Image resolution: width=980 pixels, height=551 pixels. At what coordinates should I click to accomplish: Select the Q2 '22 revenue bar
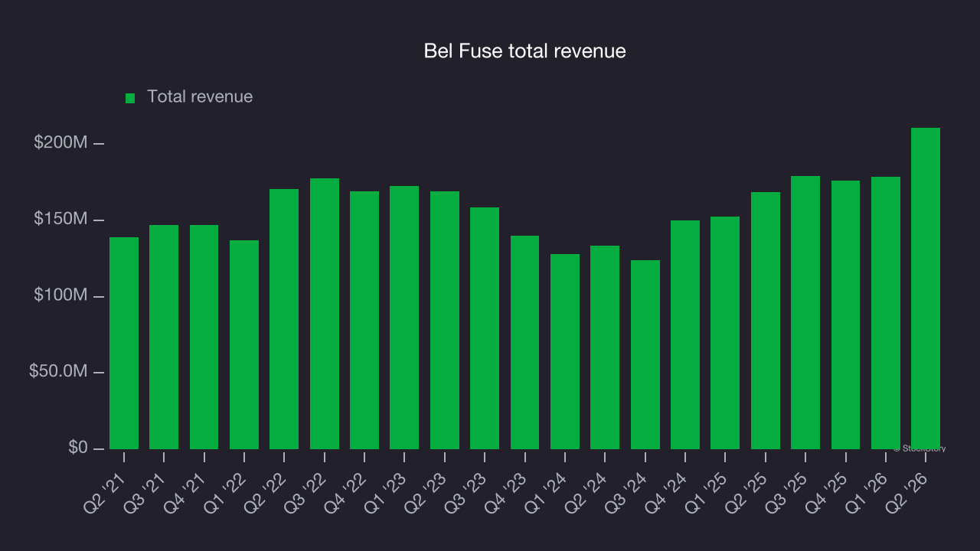click(284, 319)
